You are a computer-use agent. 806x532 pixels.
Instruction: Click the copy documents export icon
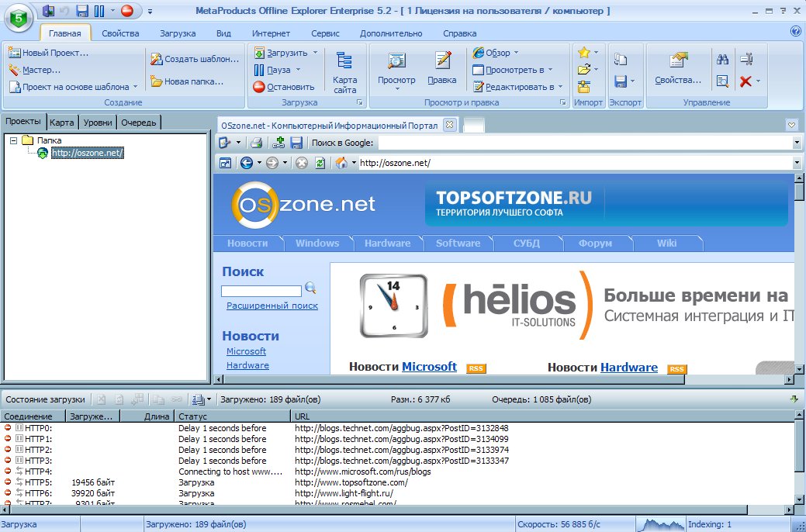tap(621, 59)
